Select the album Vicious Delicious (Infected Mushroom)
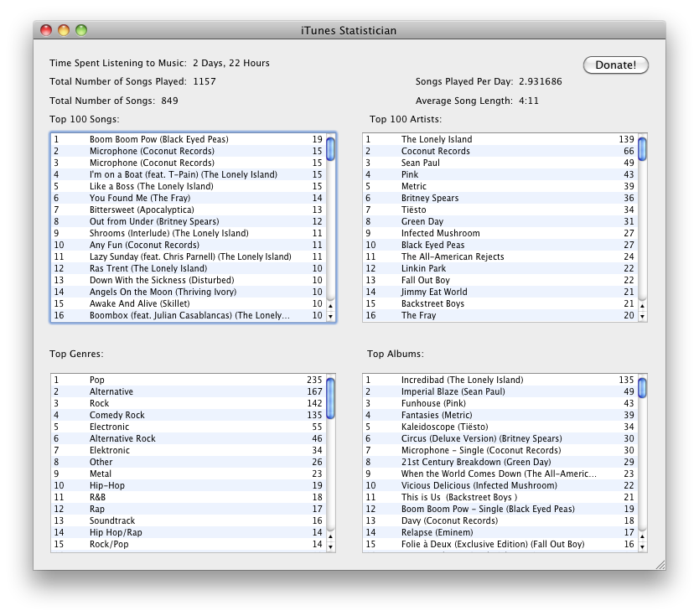The image size is (699, 616). (x=500, y=485)
